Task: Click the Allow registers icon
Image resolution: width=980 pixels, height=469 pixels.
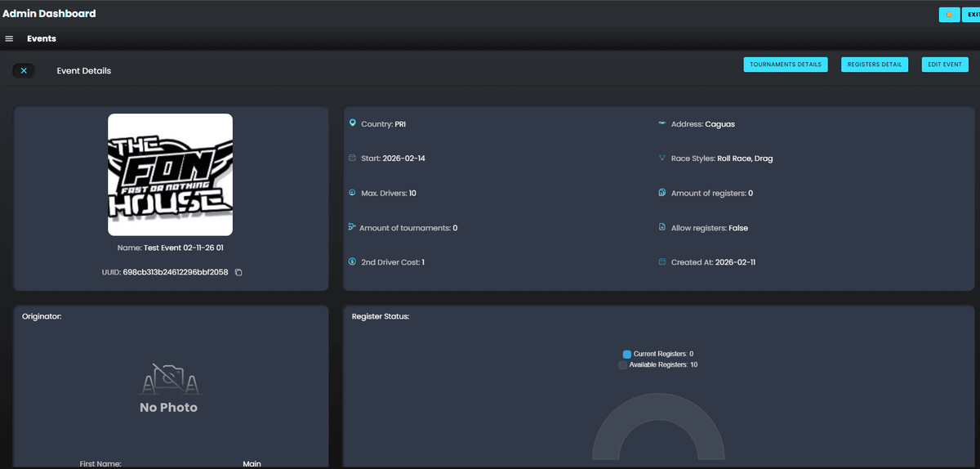Action: click(662, 228)
